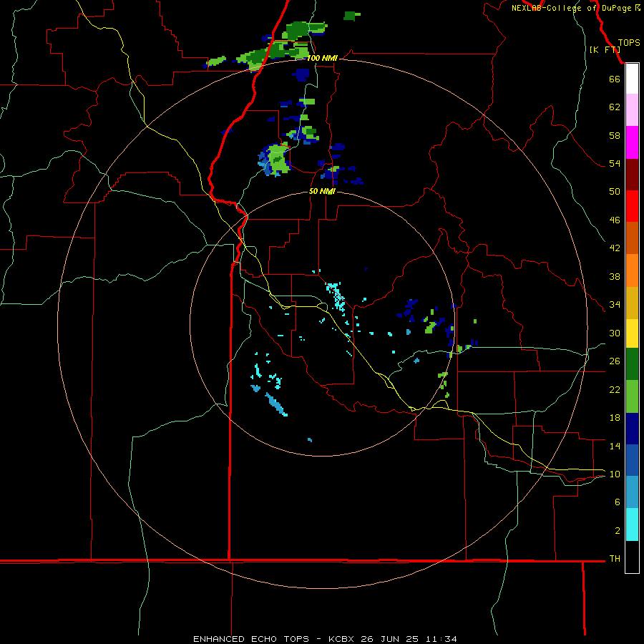The image size is (644, 644).
Task: Click the K FT units label
Action: coord(605,49)
